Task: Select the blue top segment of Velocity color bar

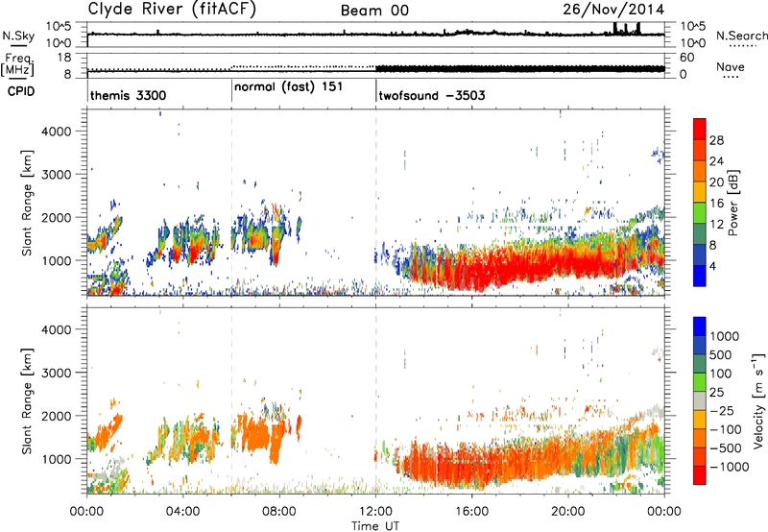Action: [x=700, y=326]
